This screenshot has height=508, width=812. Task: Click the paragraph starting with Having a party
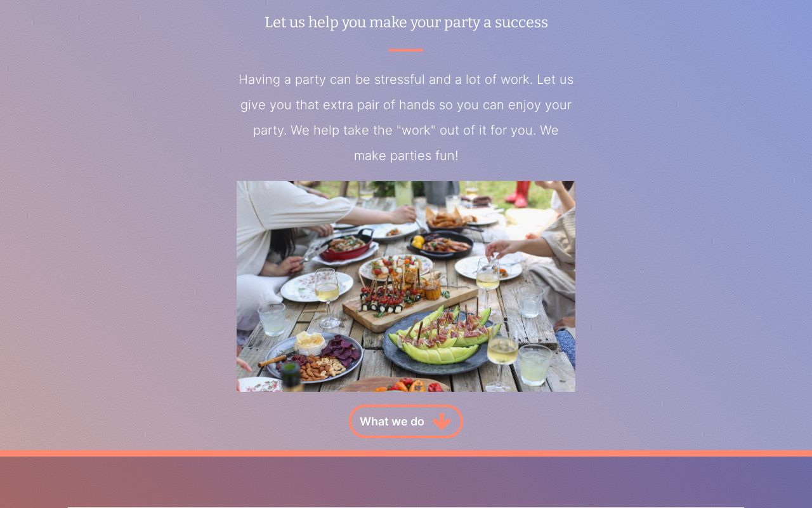tap(406, 117)
